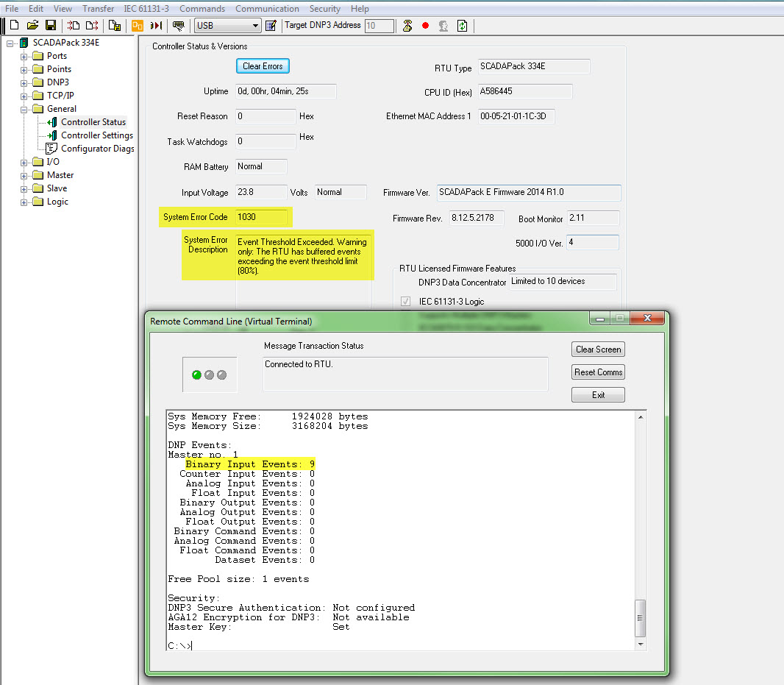Expand the Ports tree node

pos(24,57)
